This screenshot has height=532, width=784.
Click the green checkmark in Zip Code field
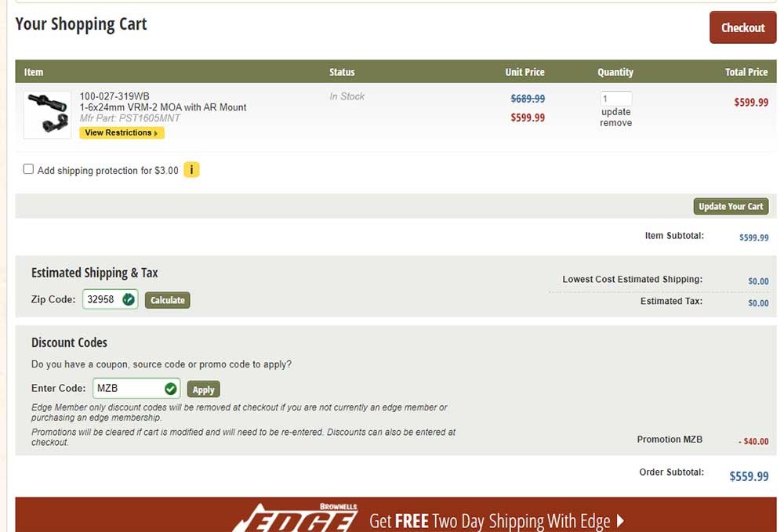(129, 299)
